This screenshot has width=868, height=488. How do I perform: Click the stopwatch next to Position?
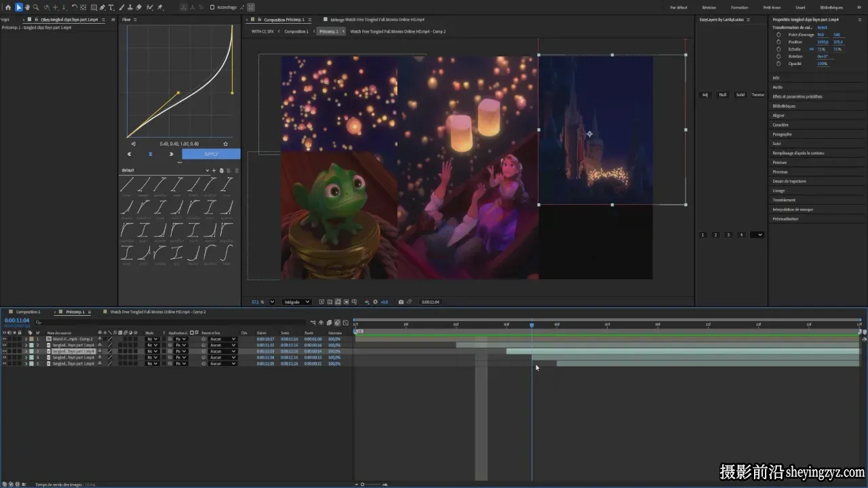click(778, 42)
